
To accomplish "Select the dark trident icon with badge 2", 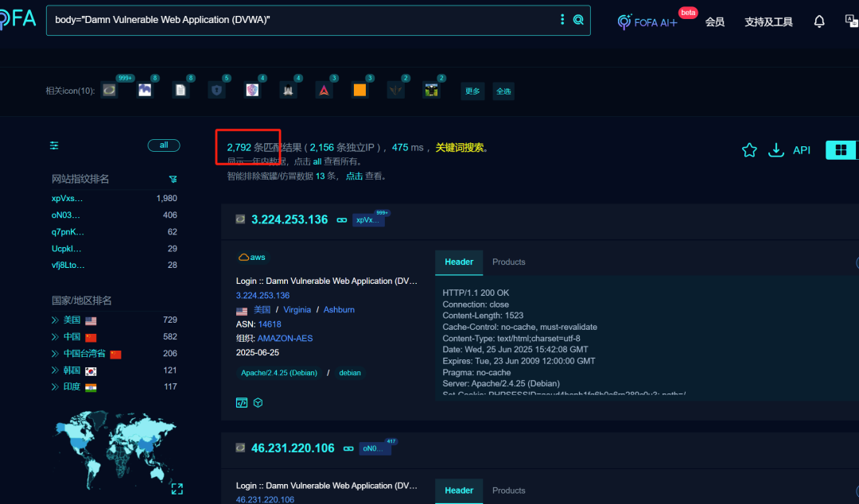I will point(395,90).
